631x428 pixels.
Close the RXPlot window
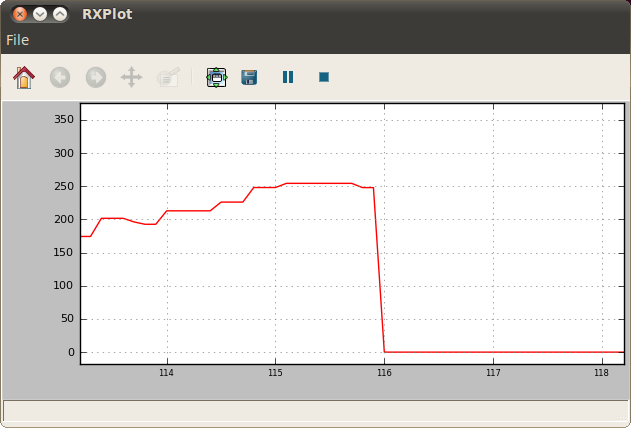19,14
